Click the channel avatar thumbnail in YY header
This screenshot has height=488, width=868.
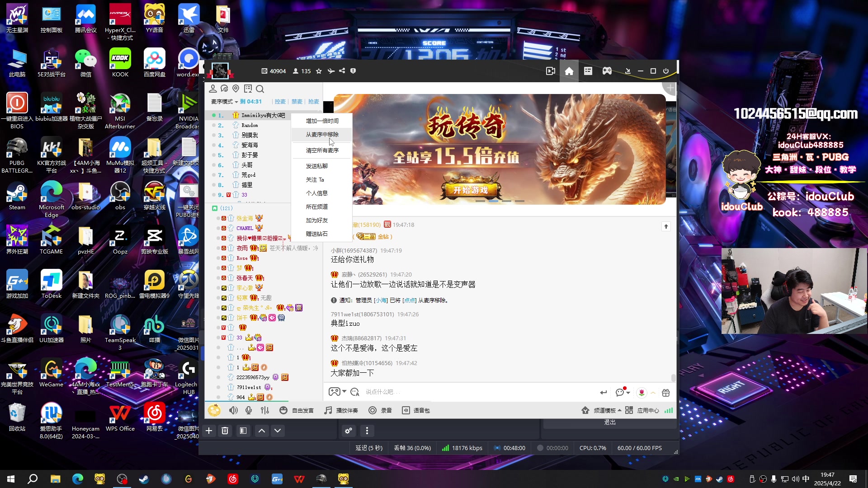[220, 71]
